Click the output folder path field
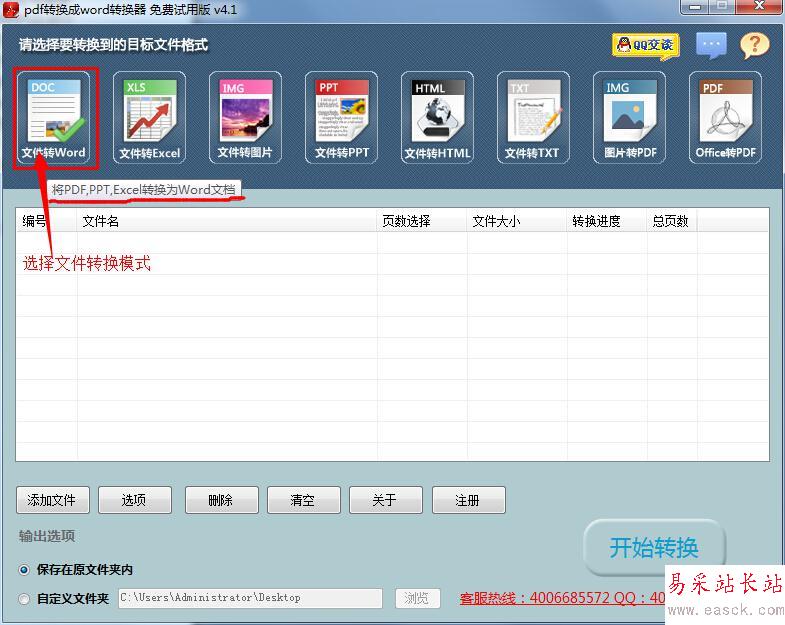Image resolution: width=785 pixels, height=625 pixels. tap(250, 598)
